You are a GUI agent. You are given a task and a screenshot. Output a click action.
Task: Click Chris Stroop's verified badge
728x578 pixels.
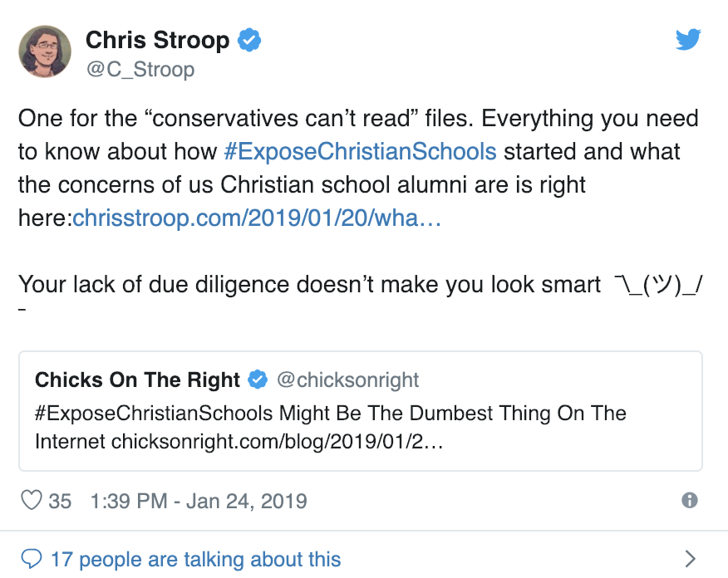249,40
